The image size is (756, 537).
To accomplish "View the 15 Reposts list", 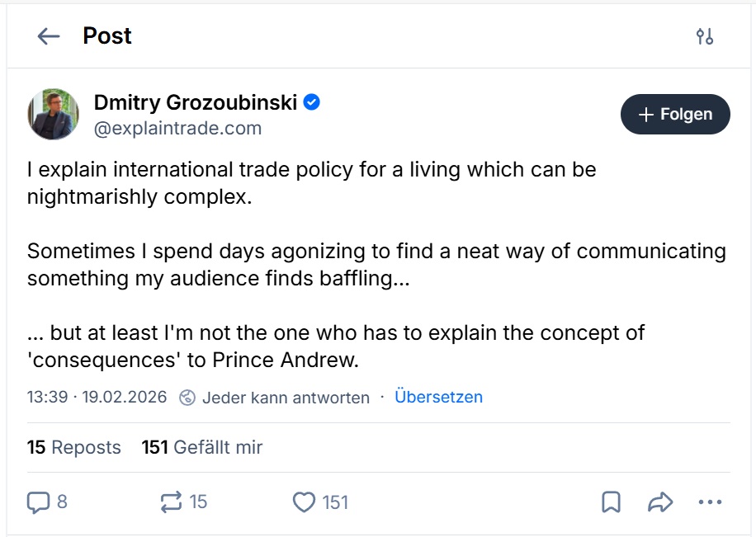I will click(73, 447).
